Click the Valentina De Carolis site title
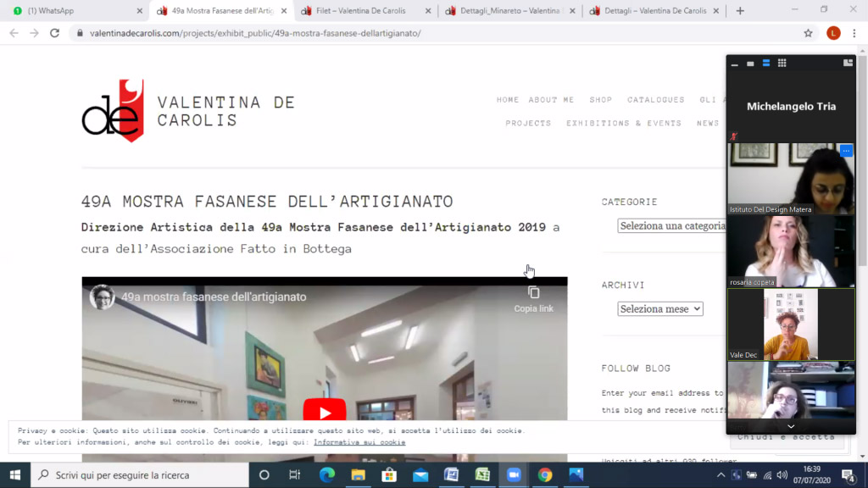This screenshot has width=868, height=488. [226, 111]
